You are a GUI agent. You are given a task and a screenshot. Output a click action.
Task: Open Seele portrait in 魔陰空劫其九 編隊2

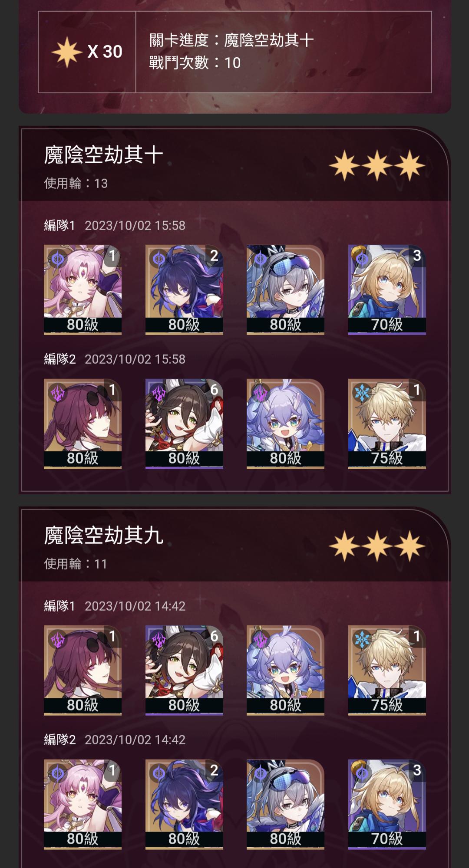click(x=184, y=804)
